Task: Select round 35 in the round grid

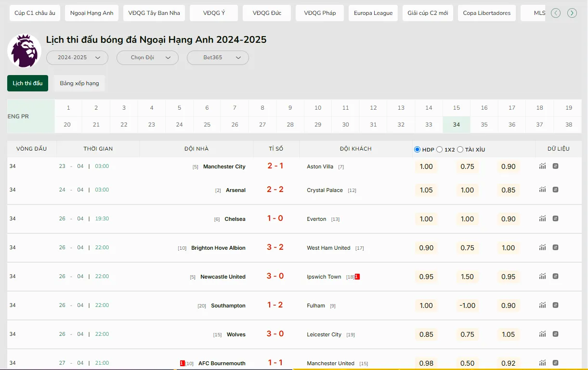Action: 484,125
